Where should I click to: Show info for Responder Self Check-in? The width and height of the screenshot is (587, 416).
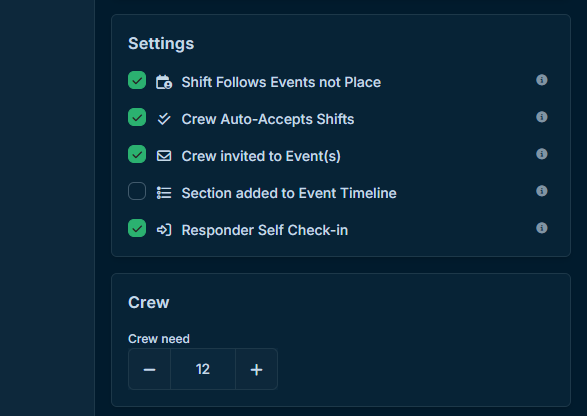click(542, 228)
